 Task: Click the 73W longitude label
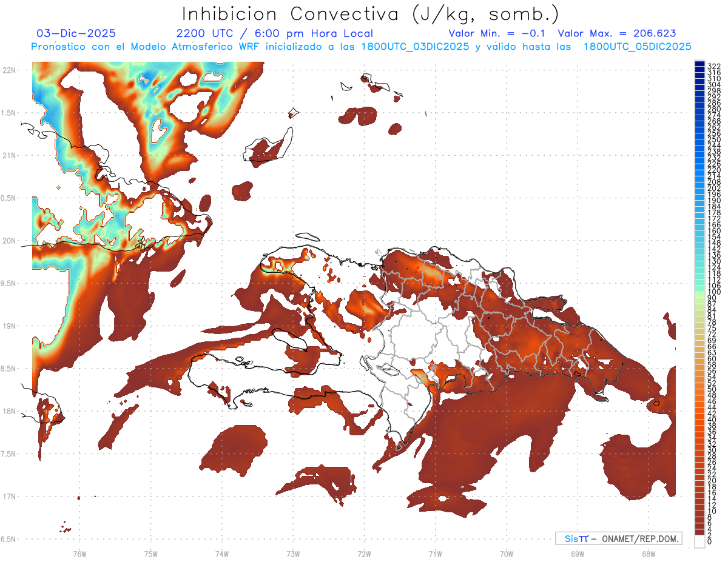pyautogui.click(x=293, y=554)
